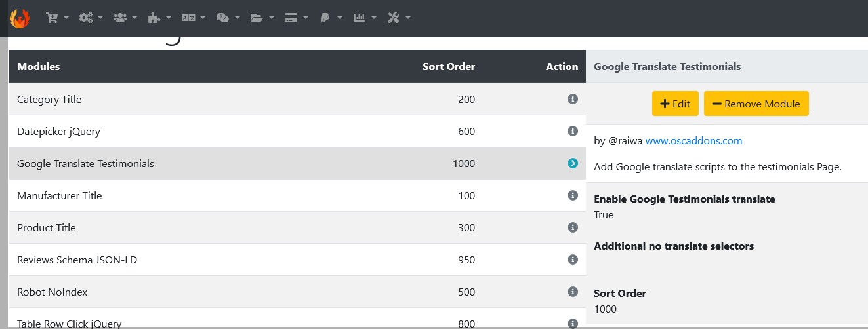Click sort order value 800

click(466, 324)
